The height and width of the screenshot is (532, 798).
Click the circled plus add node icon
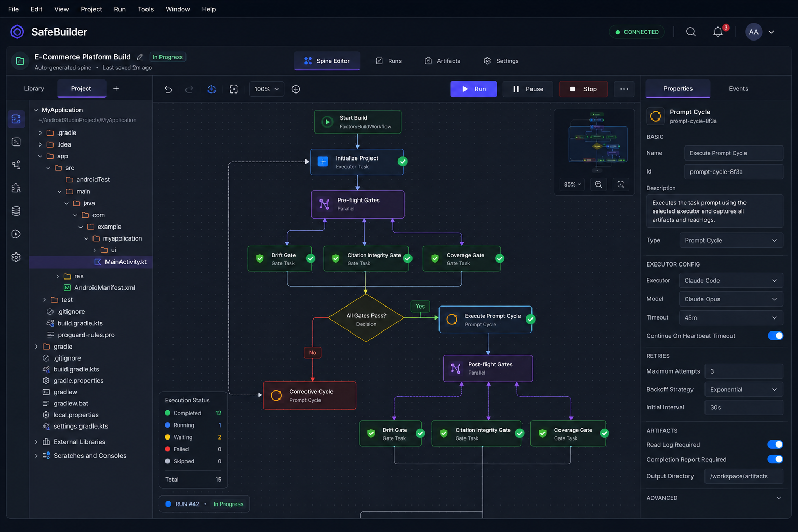coord(296,89)
